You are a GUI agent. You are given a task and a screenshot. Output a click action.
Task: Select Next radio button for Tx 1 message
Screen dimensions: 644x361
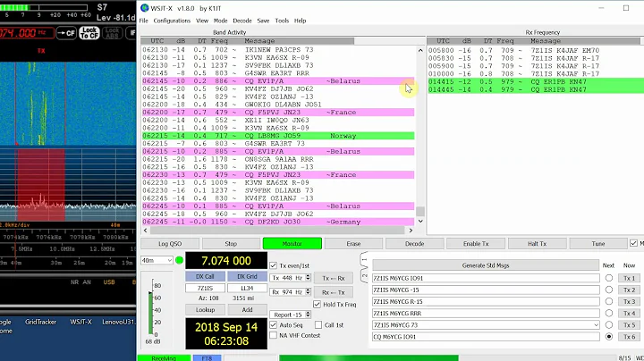[x=609, y=278]
